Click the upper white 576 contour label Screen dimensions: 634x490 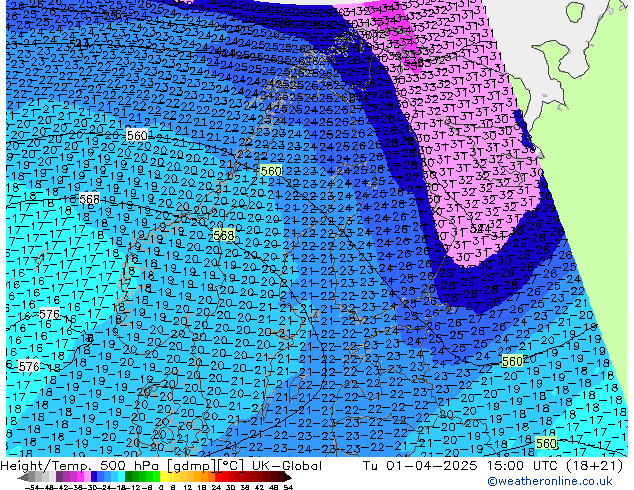49,314
